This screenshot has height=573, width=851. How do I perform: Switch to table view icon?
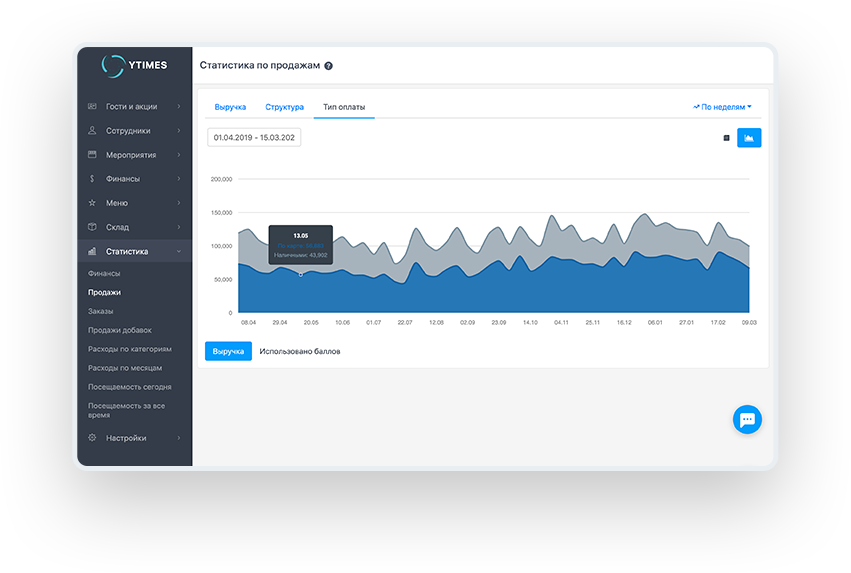(x=726, y=138)
